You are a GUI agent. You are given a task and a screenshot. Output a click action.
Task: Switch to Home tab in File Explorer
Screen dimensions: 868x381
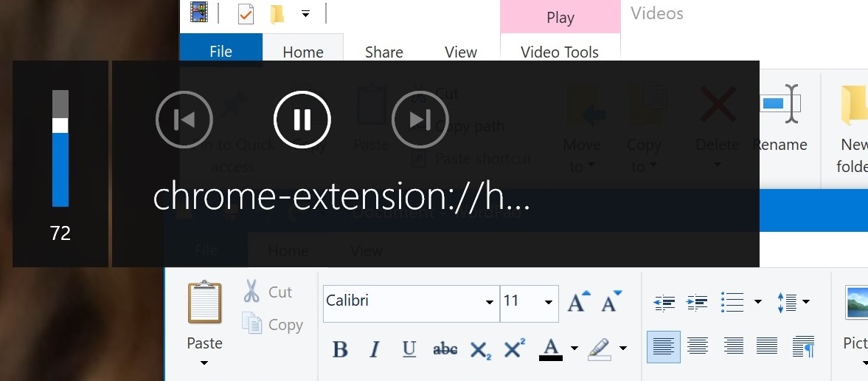[x=303, y=52]
